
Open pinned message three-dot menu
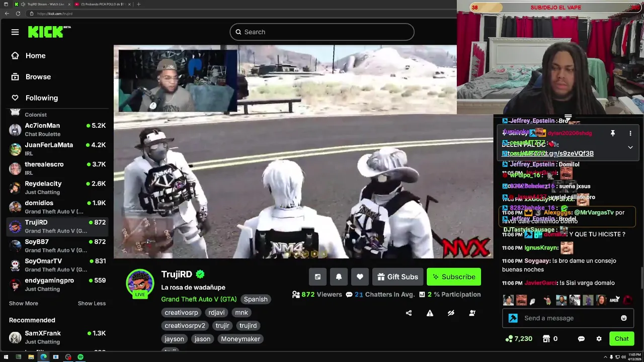click(x=630, y=133)
